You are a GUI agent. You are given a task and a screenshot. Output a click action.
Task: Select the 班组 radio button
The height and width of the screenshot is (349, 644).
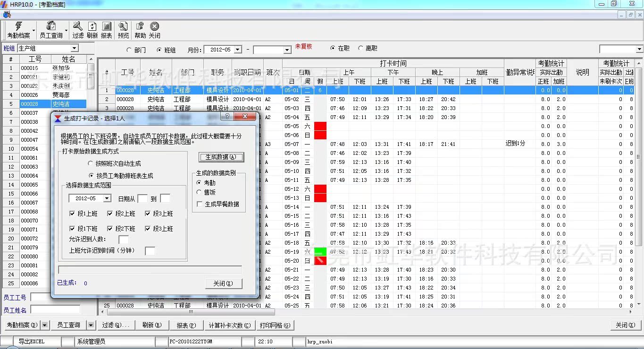[159, 50]
